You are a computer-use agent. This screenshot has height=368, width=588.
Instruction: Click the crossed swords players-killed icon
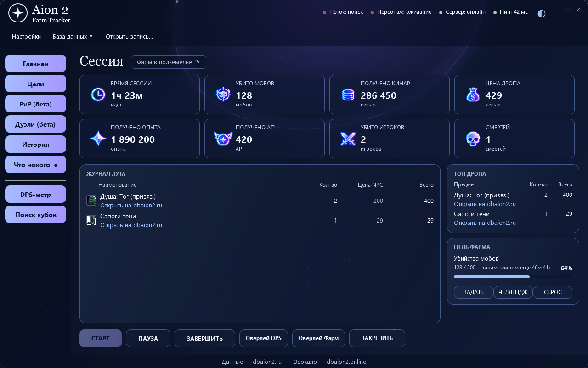tap(348, 139)
